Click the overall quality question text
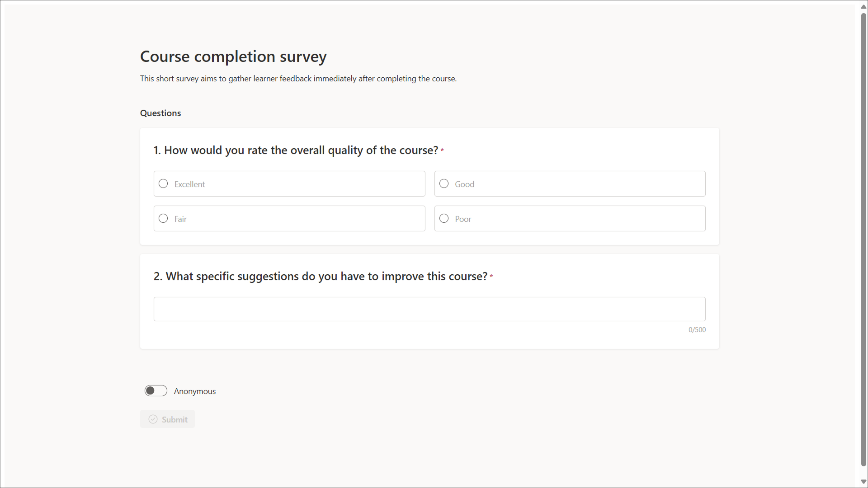 pos(296,150)
